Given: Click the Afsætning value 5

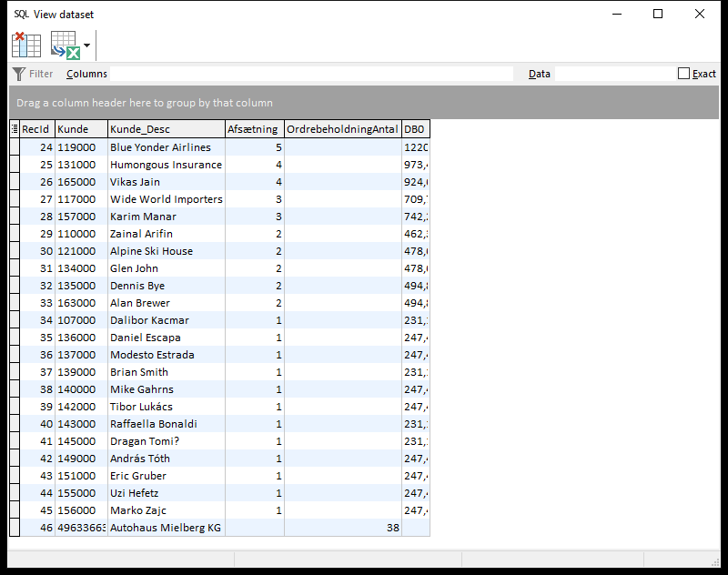Looking at the screenshot, I should [255, 147].
